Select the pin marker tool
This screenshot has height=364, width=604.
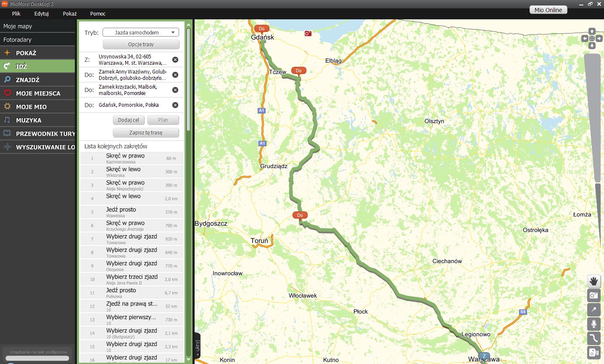593,310
